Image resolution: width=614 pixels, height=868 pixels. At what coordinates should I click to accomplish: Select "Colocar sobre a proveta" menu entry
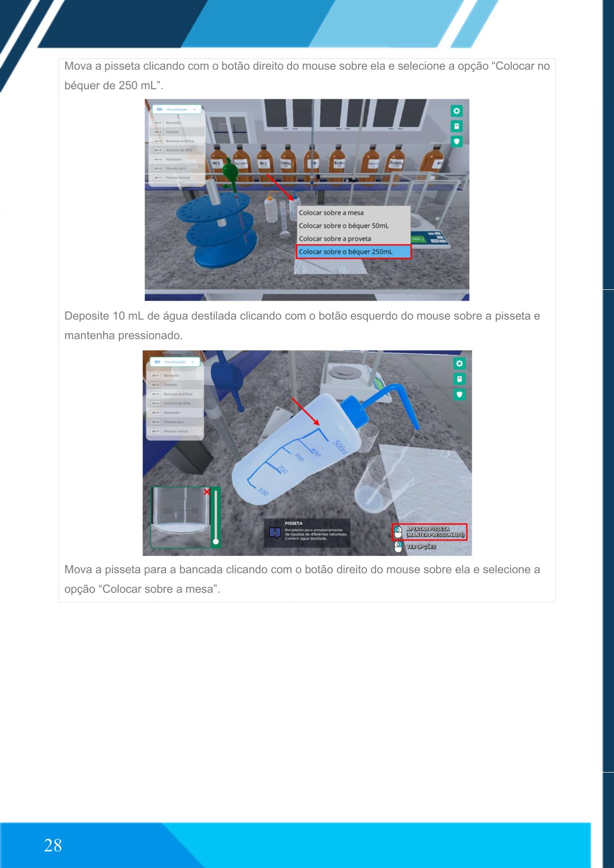tap(335, 239)
